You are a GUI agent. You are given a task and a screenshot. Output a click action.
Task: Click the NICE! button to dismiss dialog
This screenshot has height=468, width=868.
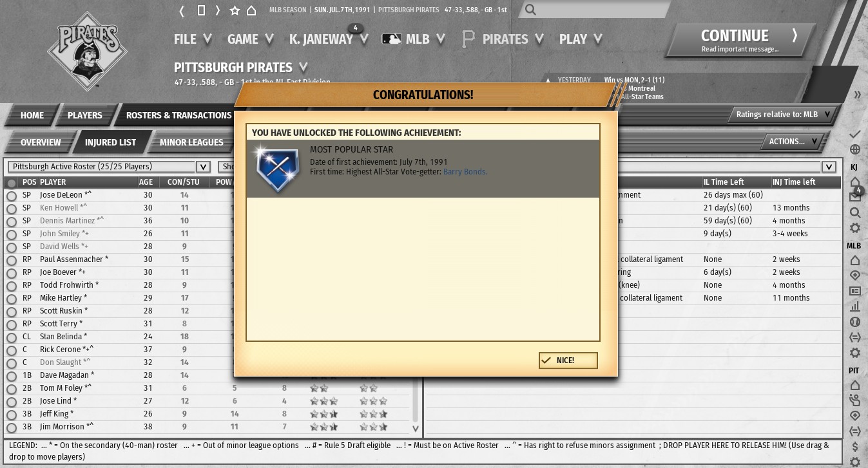(568, 360)
